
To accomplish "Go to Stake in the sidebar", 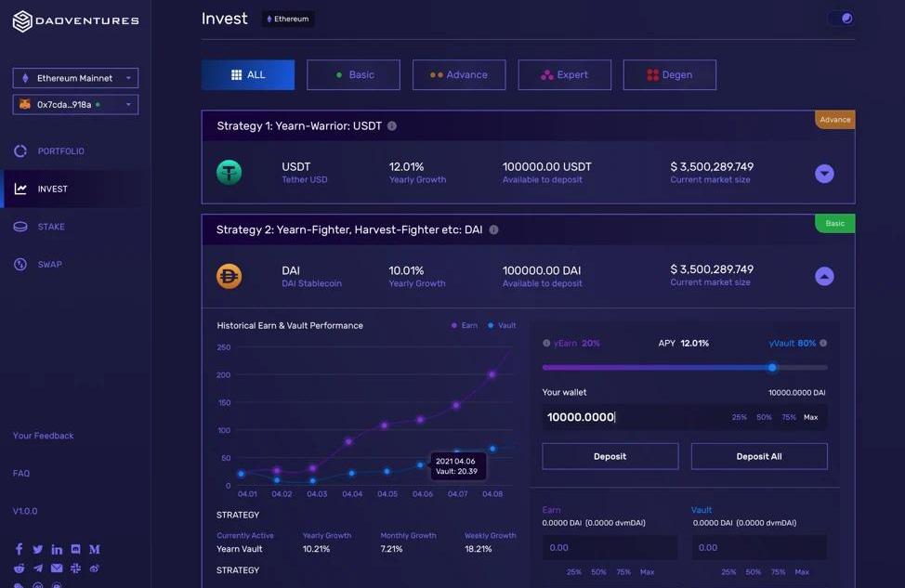I will pos(51,227).
